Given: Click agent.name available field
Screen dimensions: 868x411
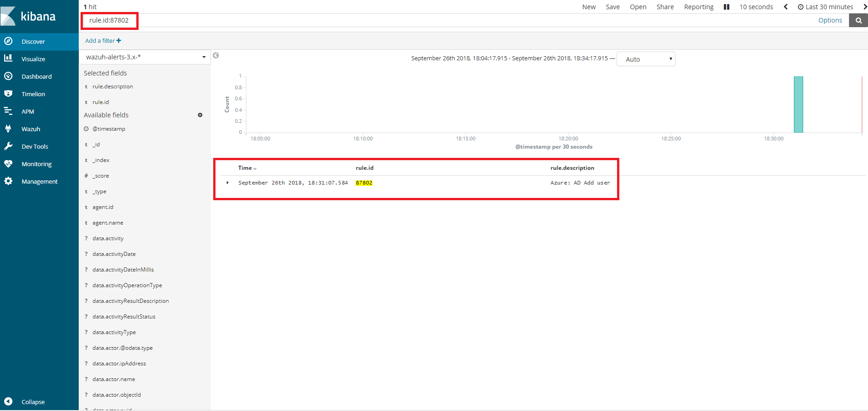Looking at the screenshot, I should click(108, 223).
